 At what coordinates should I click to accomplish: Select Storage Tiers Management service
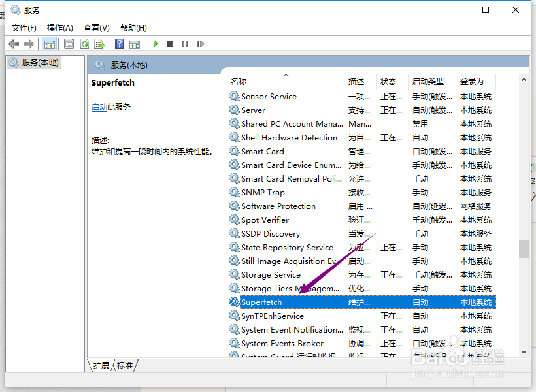[362, 288]
